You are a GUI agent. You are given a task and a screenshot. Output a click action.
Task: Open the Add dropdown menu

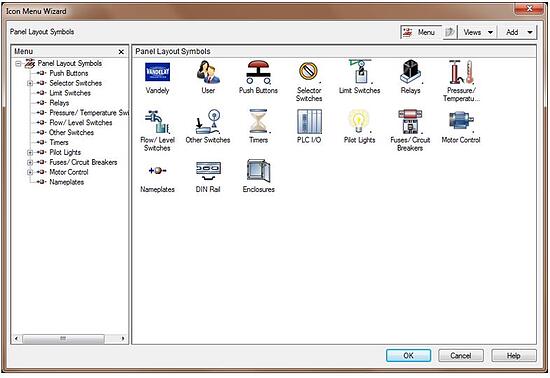518,32
